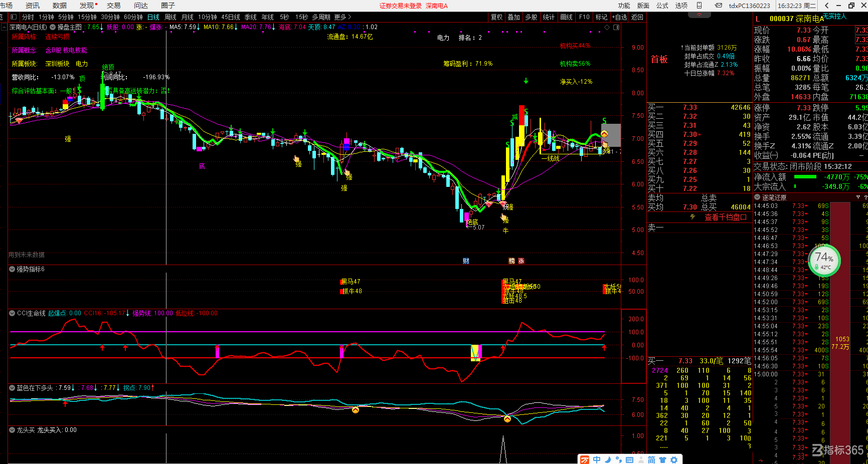The height and width of the screenshot is (464, 868).
Task: Click the filter funnel icon in 逐笔还原
Action: point(858,197)
